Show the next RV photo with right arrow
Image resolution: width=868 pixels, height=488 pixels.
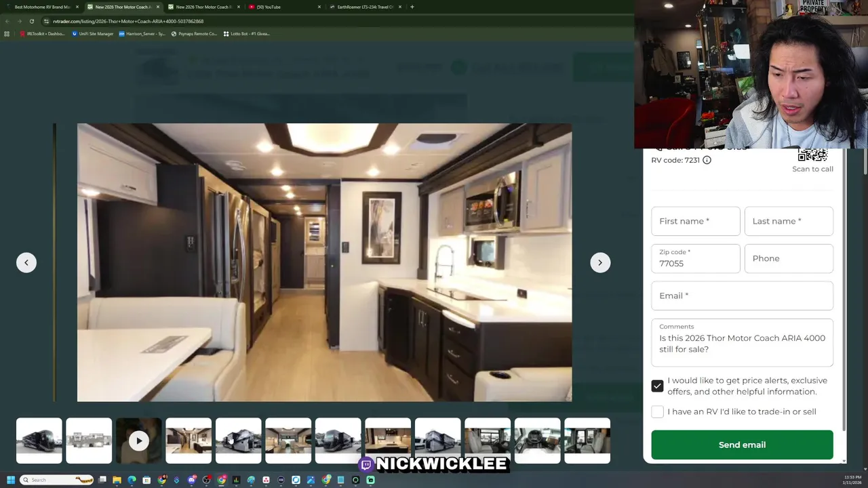600,262
